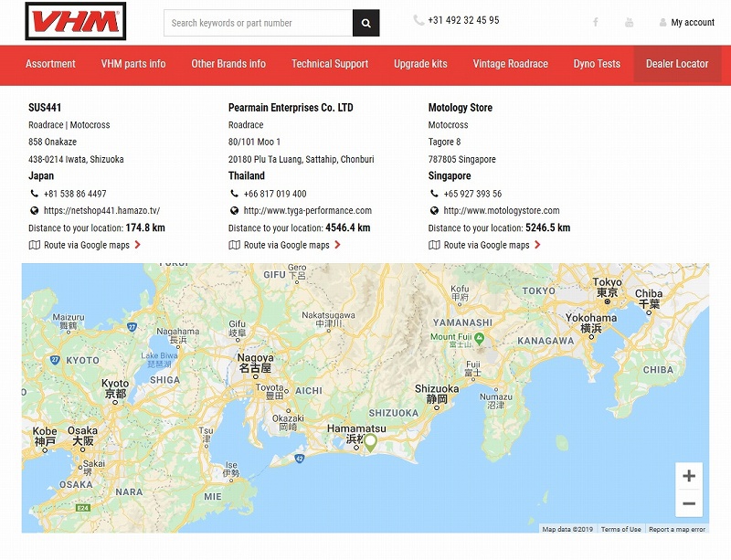Click 438-0214 Iwata, Shizuoka address line
The image size is (731, 560).
coord(76,159)
